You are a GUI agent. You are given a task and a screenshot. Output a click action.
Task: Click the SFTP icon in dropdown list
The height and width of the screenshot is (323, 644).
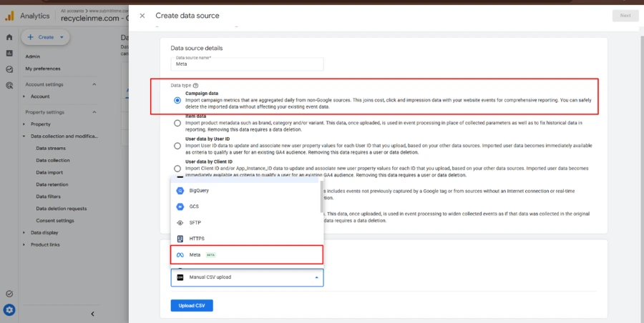(x=180, y=223)
